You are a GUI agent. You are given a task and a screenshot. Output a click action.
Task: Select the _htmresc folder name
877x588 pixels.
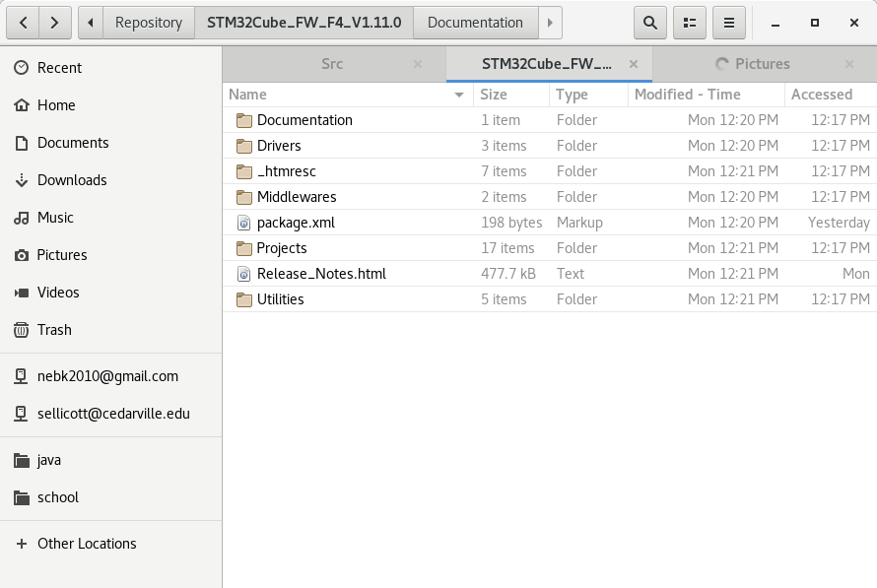[x=287, y=171]
